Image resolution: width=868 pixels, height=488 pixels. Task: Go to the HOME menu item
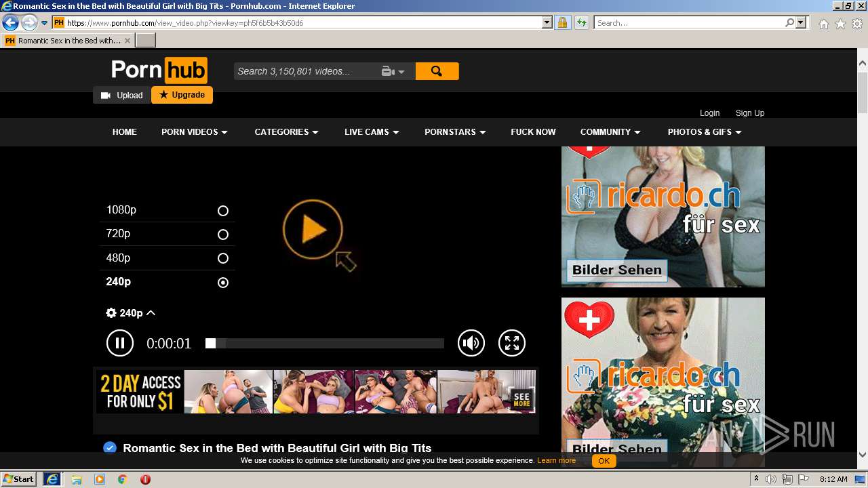point(125,132)
